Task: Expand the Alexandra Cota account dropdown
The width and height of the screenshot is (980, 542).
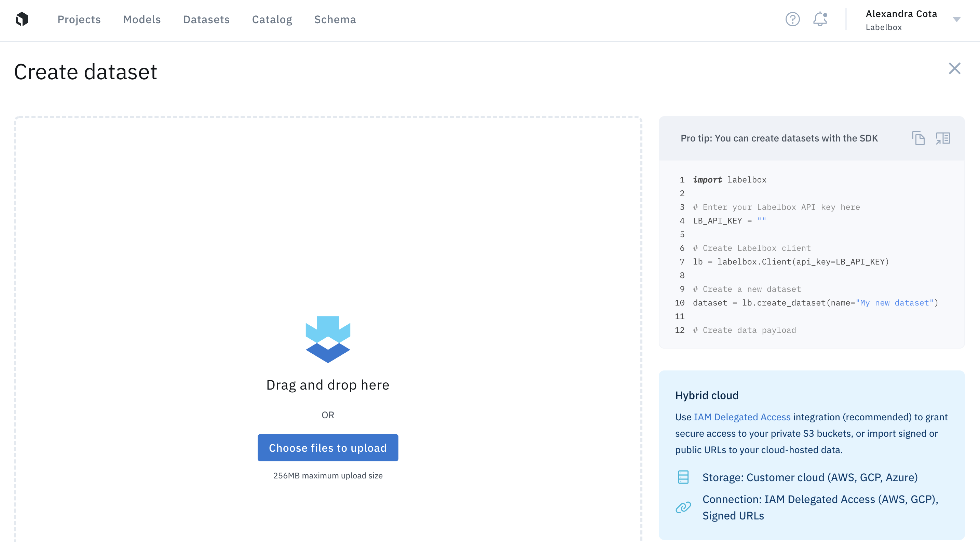Action: click(x=956, y=19)
